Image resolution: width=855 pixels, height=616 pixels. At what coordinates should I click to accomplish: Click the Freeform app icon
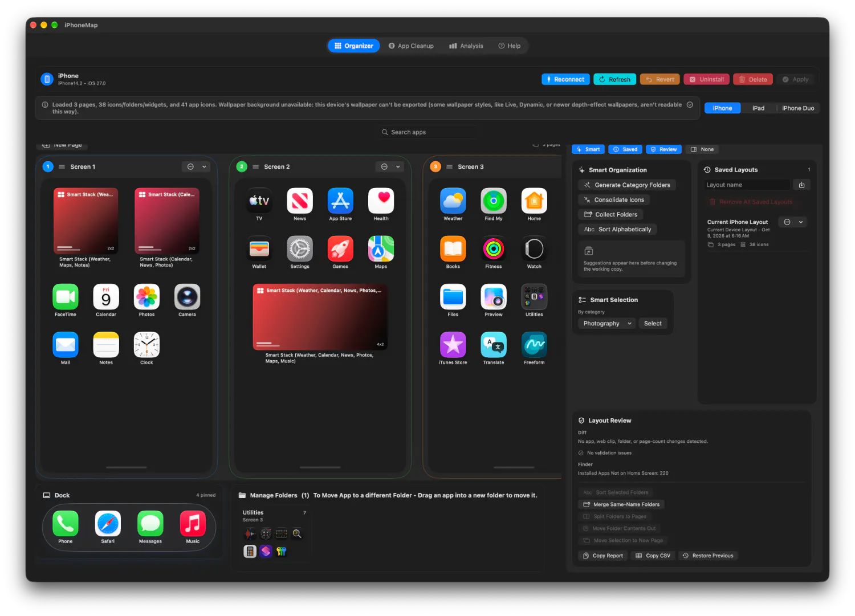534,345
